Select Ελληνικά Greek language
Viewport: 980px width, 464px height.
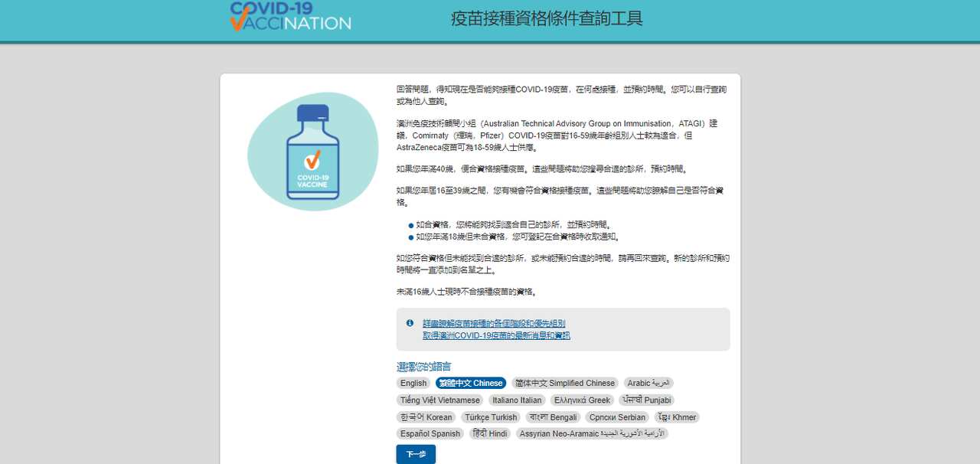pyautogui.click(x=582, y=400)
